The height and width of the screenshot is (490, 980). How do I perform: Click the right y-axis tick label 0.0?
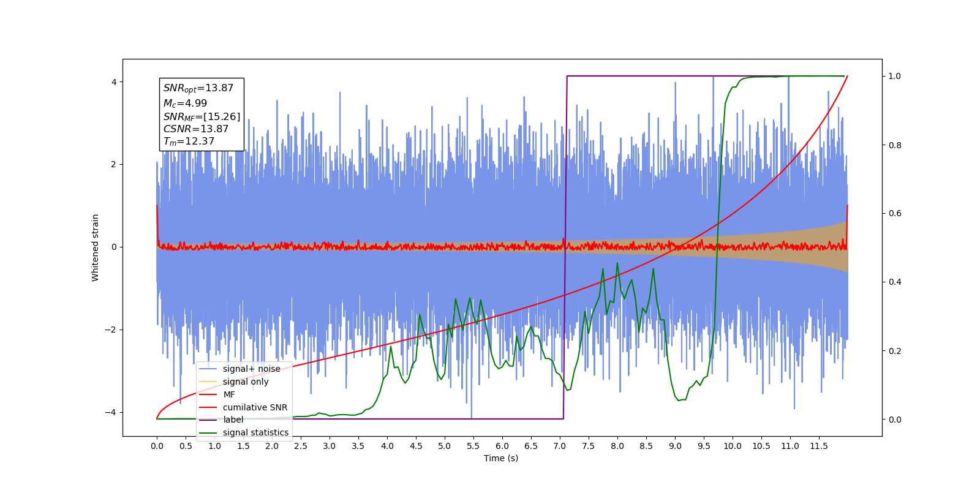895,420
